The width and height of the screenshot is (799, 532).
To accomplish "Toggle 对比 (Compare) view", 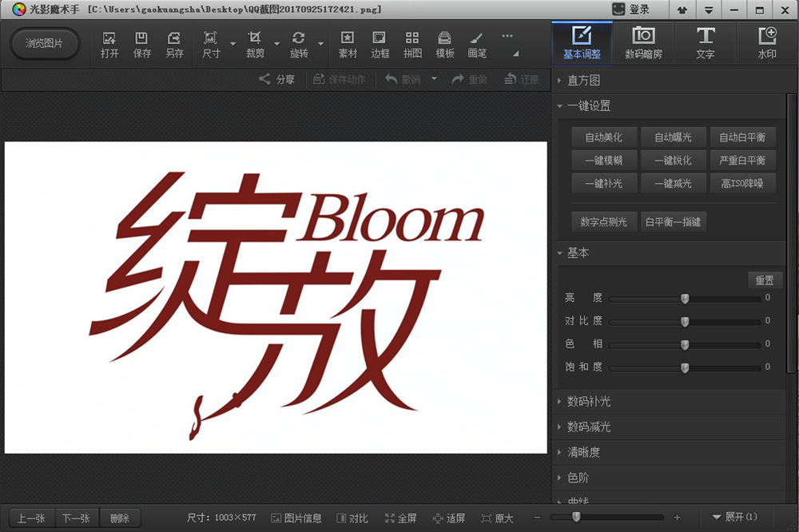I will click(x=352, y=518).
